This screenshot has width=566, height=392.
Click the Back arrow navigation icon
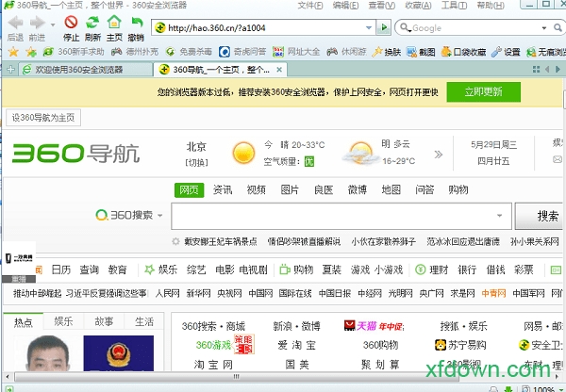13,23
